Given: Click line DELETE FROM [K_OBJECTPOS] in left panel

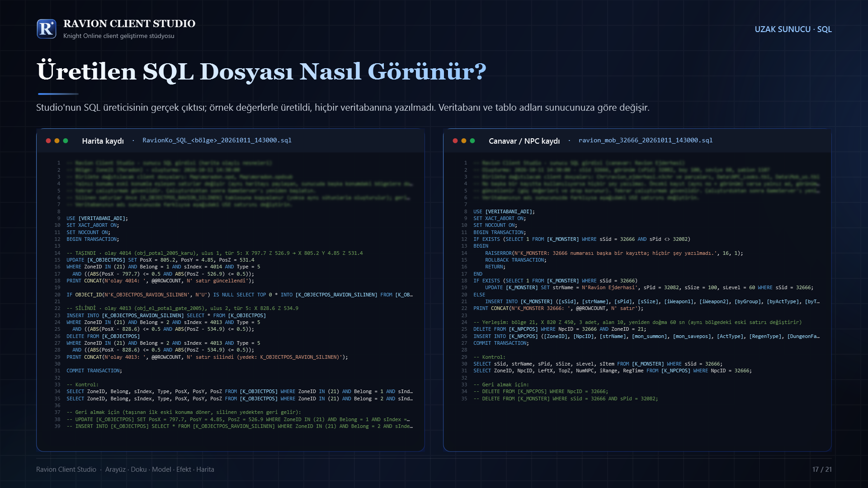Looking at the screenshot, I should pos(103,337).
